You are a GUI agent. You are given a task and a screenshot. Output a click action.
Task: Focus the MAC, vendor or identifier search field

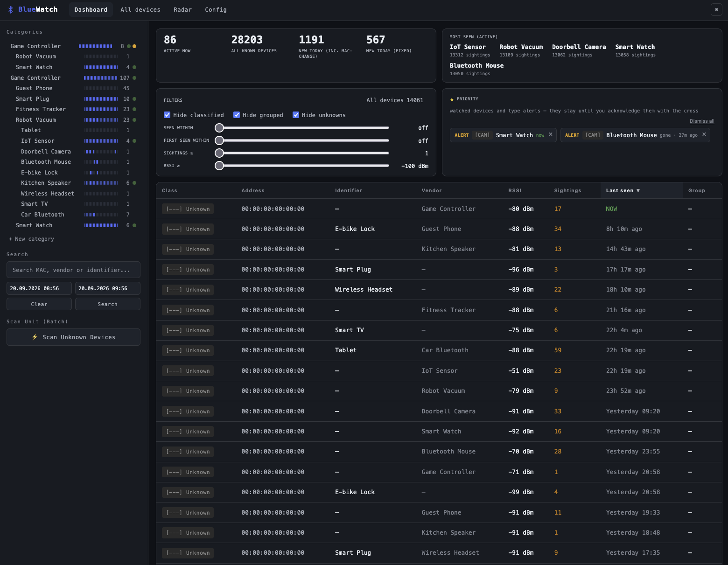(73, 270)
